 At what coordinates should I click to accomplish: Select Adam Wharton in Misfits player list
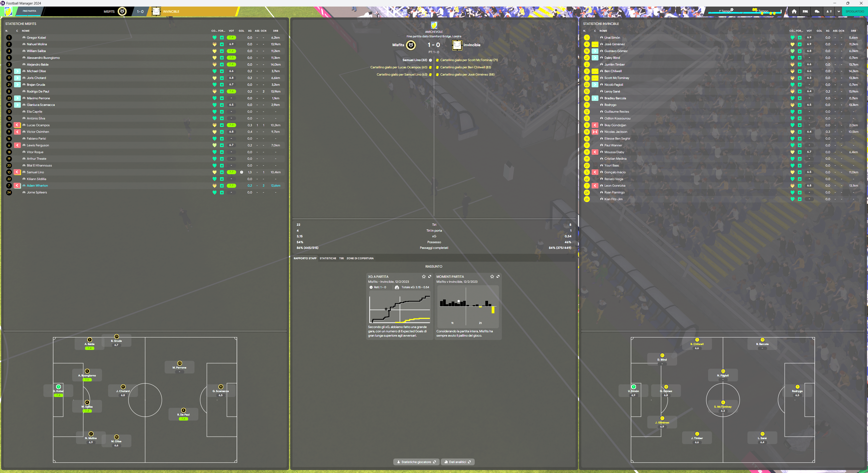(x=37, y=185)
